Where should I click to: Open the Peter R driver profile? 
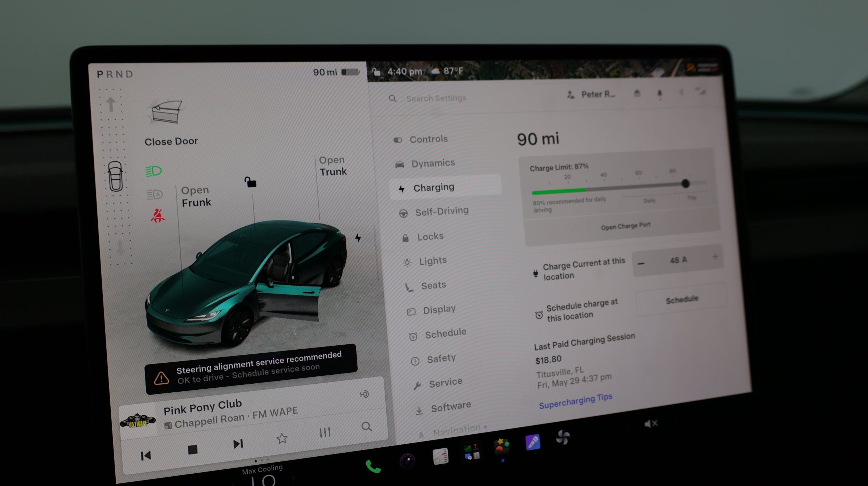(591, 94)
